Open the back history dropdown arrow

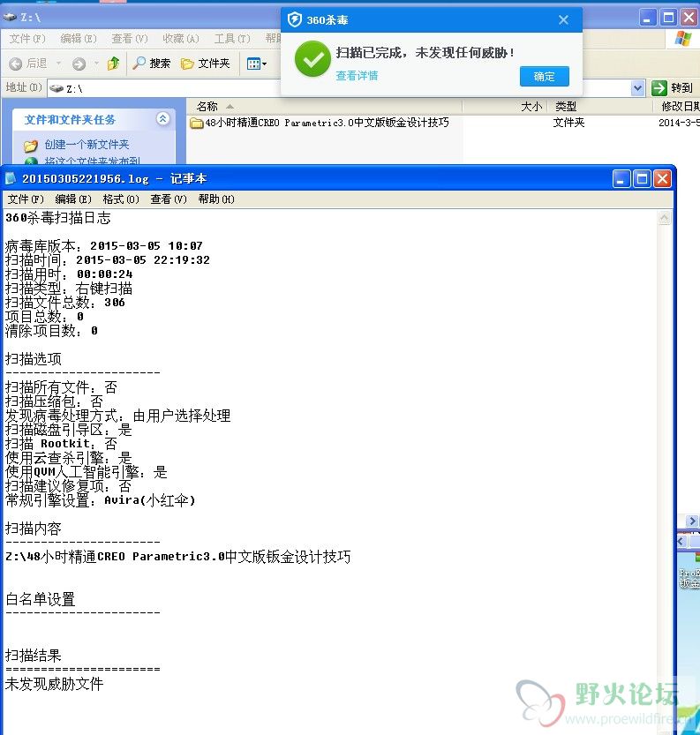click(58, 64)
